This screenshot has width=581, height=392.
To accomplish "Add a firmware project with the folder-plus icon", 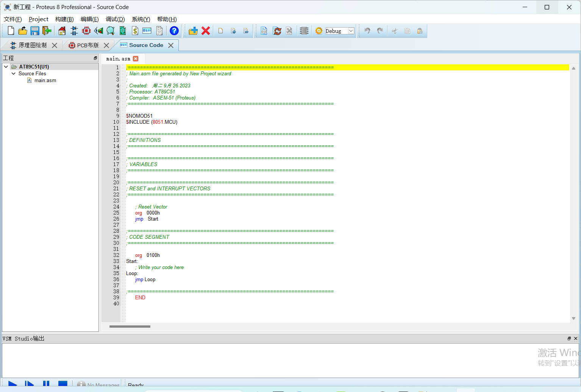I will click(193, 31).
